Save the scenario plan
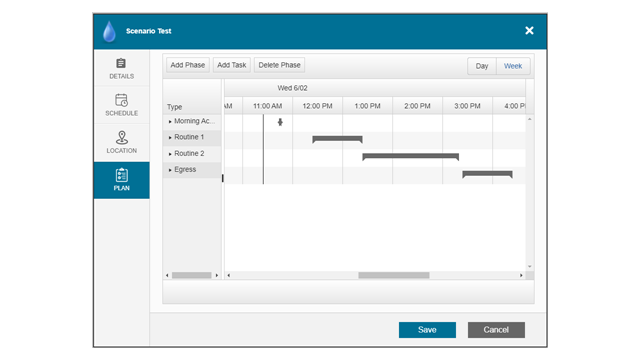 pyautogui.click(x=427, y=330)
